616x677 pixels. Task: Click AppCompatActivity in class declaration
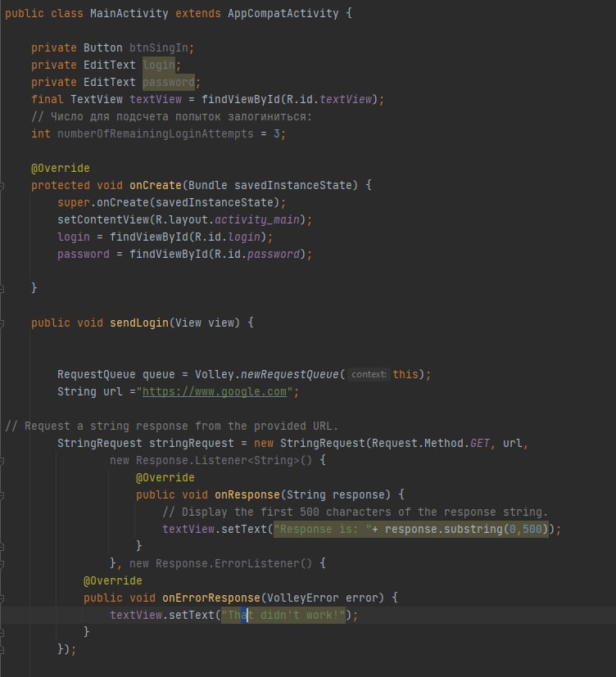pyautogui.click(x=283, y=13)
